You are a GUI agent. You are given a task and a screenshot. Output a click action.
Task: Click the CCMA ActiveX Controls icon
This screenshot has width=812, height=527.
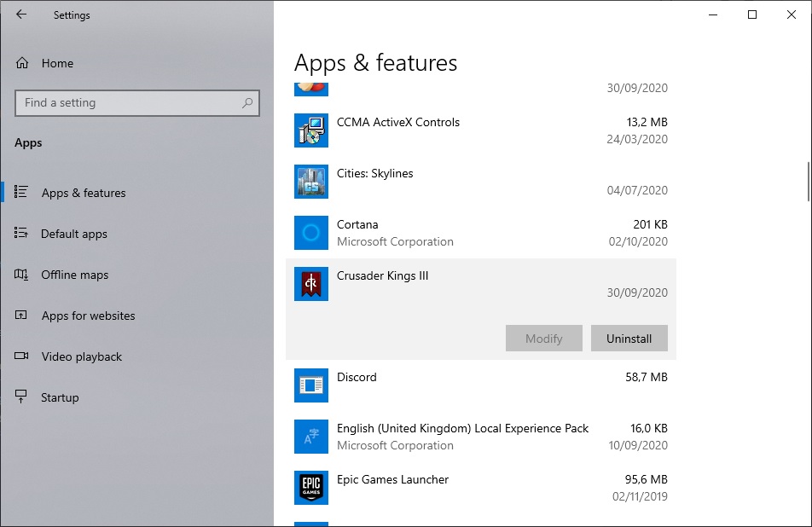(x=310, y=130)
